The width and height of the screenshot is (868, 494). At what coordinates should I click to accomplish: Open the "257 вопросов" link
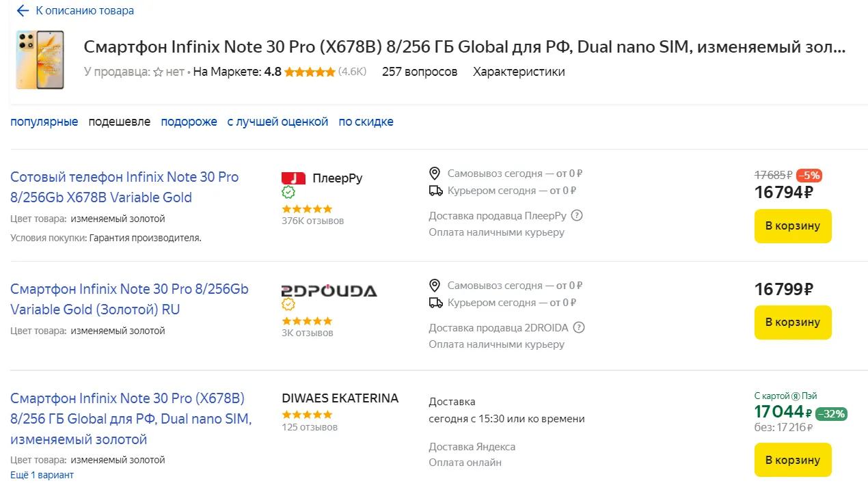420,72
